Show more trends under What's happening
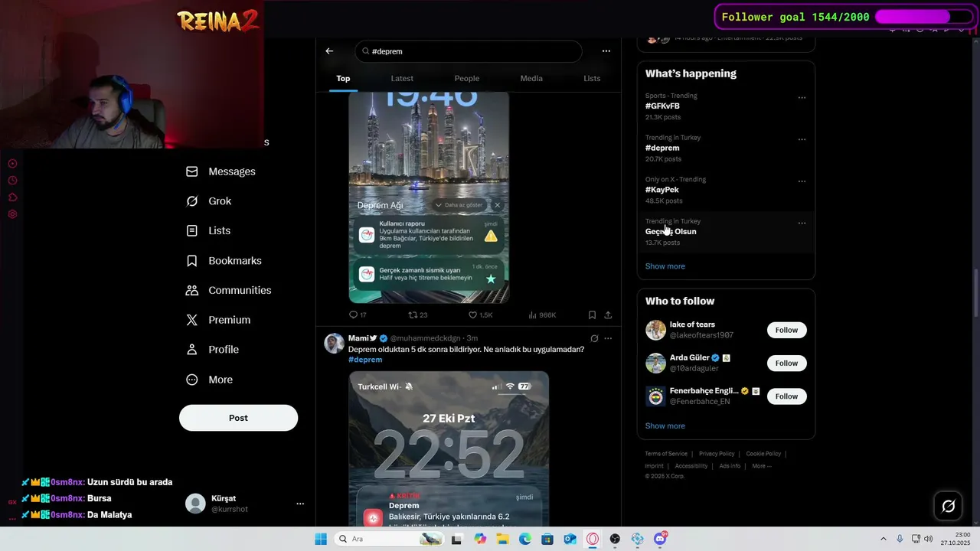Viewport: 980px width, 551px height. coord(665,266)
